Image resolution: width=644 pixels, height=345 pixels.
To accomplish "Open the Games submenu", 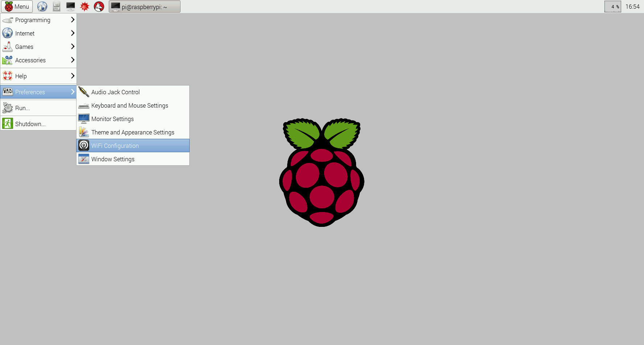I will [x=38, y=47].
